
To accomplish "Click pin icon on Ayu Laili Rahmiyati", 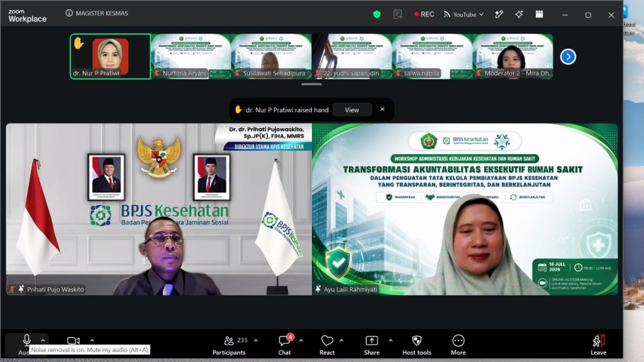I will click(x=318, y=289).
